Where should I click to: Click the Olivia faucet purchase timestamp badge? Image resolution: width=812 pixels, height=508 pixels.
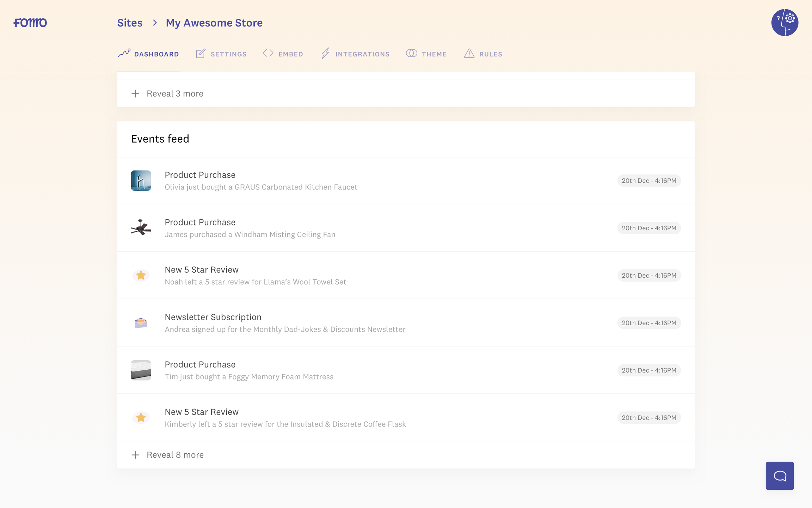[649, 181]
